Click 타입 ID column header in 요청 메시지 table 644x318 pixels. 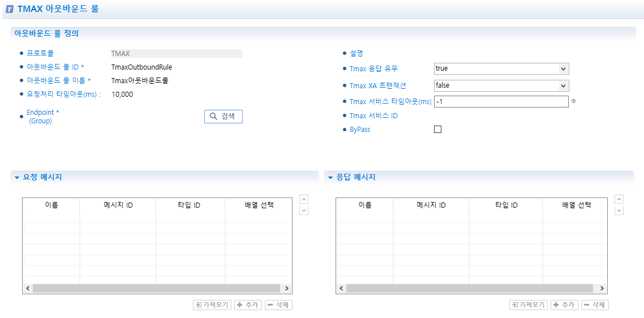click(x=190, y=205)
